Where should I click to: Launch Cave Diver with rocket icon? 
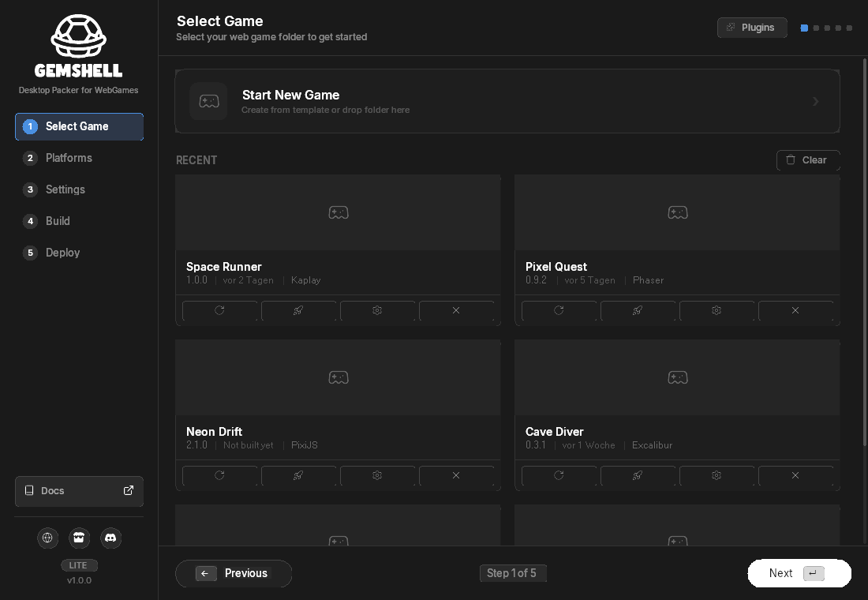638,475
